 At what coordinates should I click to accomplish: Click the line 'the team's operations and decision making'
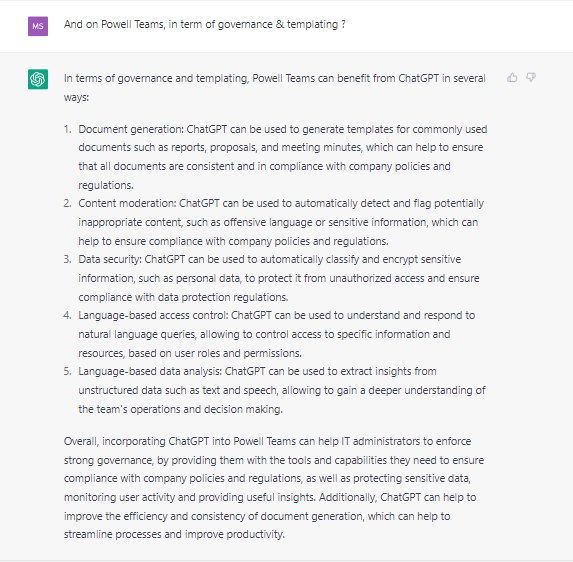[181, 409]
